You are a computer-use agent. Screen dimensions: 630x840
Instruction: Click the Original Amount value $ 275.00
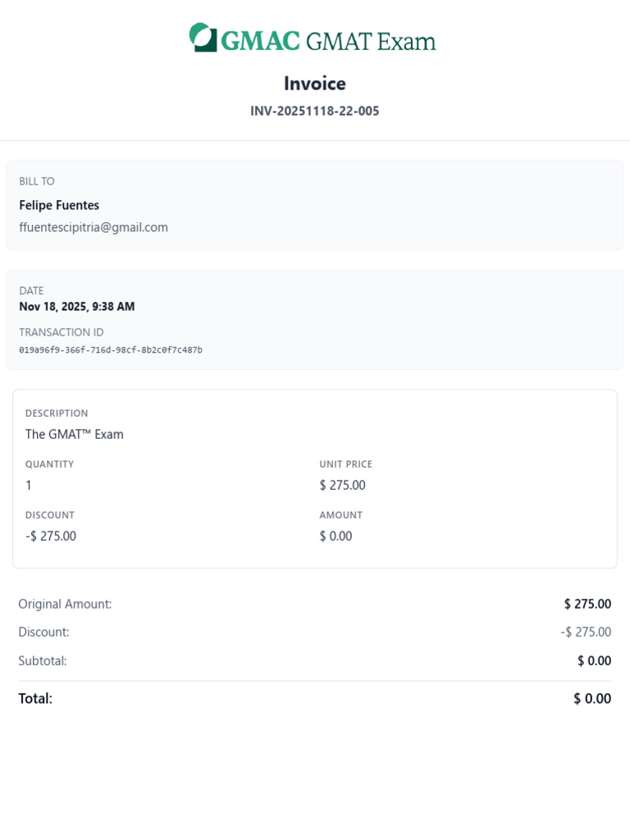tap(587, 605)
